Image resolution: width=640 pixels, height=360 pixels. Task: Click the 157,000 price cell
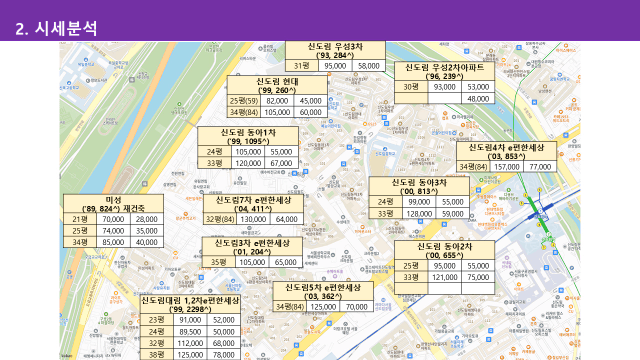coord(507,167)
